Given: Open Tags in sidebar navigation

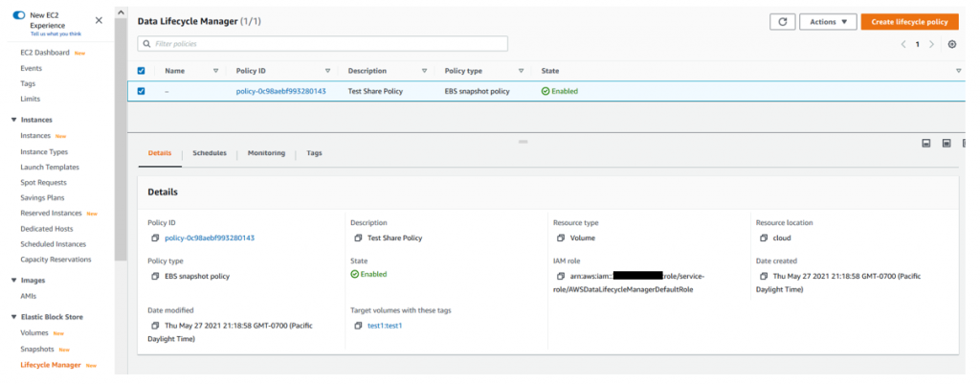Looking at the screenshot, I should (x=28, y=83).
